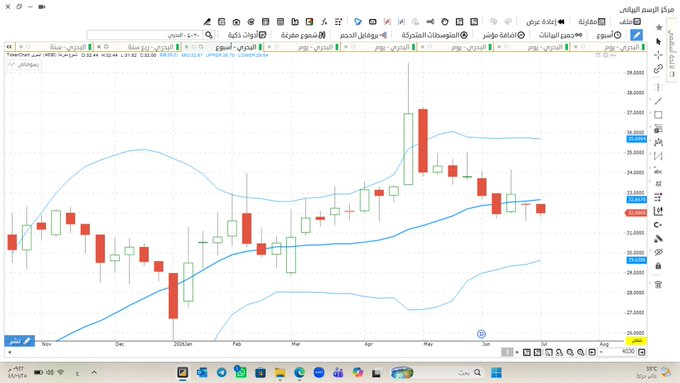Open جميع البيانات data range dropdown

coord(560,35)
